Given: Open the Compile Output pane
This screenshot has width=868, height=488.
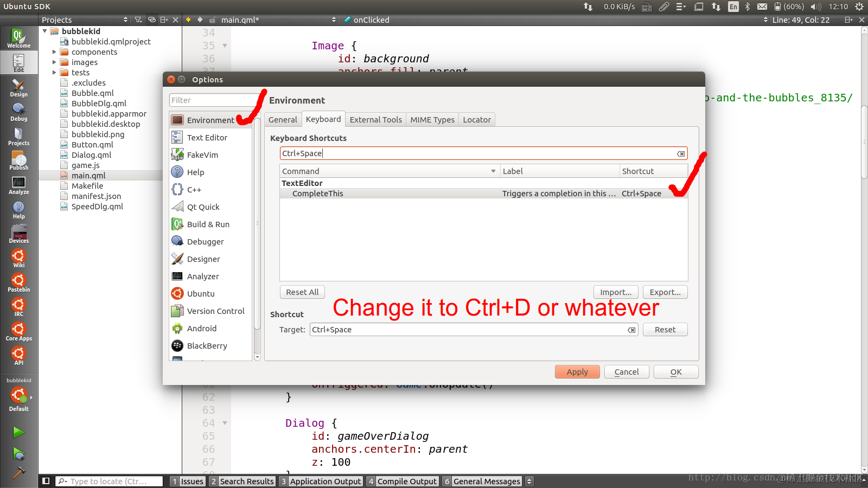Looking at the screenshot, I should [402, 481].
